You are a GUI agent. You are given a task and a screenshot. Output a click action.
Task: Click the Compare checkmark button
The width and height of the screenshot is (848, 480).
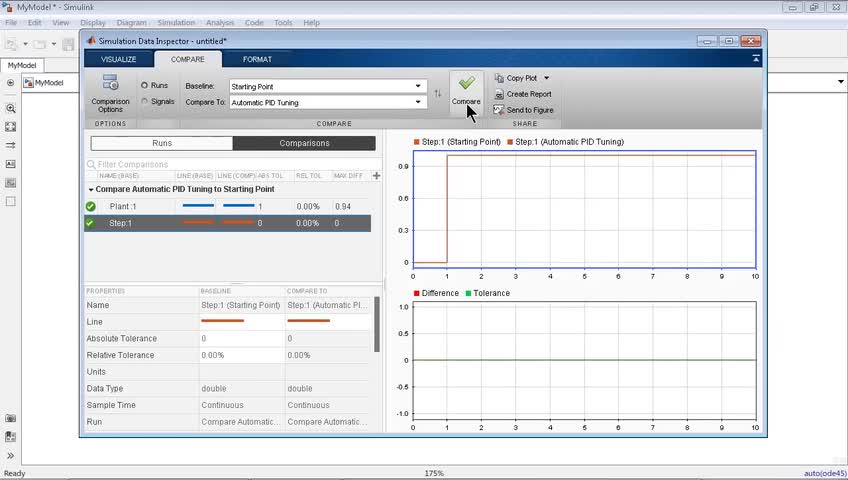pyautogui.click(x=466, y=91)
